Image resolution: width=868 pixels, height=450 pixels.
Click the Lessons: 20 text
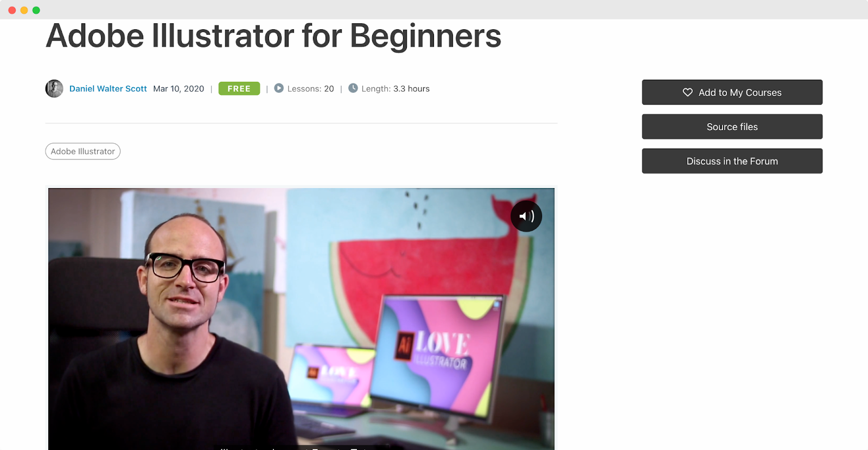click(x=310, y=88)
